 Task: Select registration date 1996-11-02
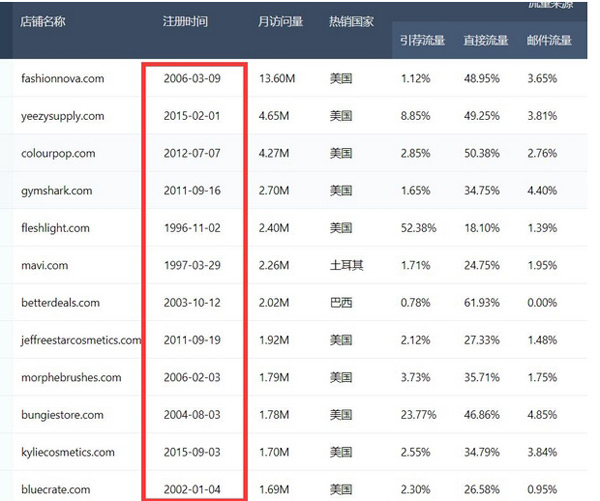192,228
